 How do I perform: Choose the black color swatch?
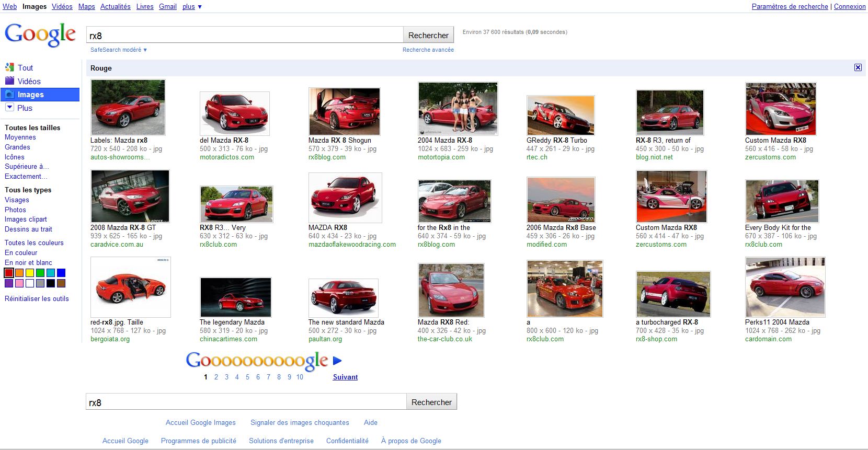click(51, 283)
